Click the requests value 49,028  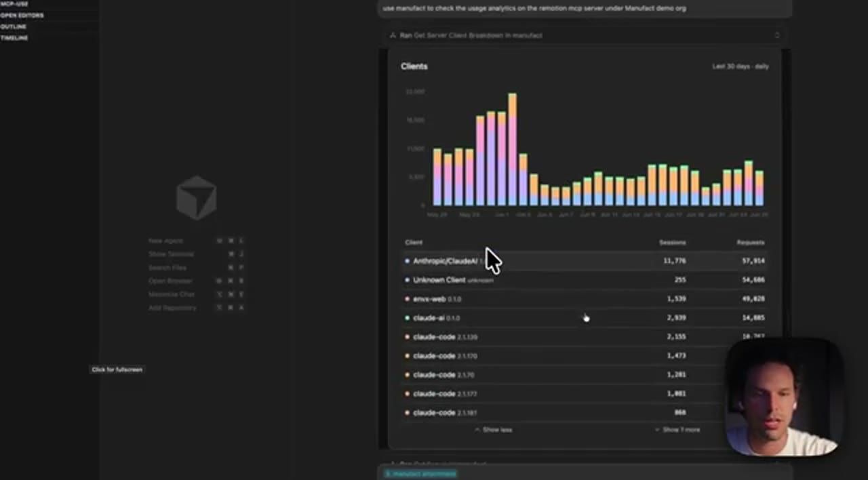coord(753,299)
